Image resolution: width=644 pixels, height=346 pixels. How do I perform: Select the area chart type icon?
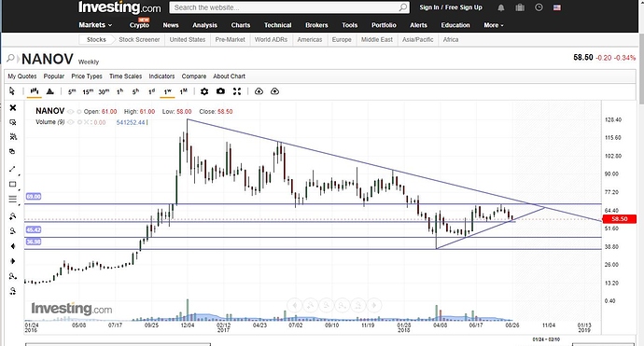click(x=50, y=91)
